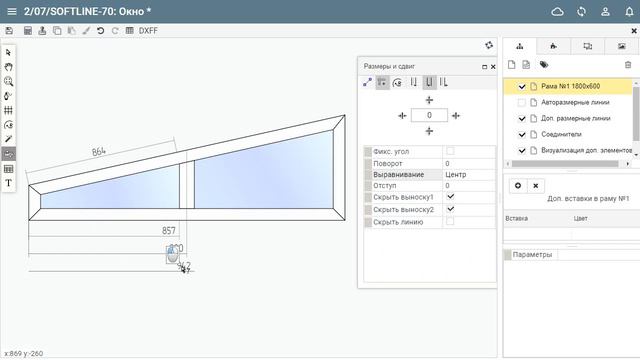Image resolution: width=640 pixels, height=360 pixels.
Task: Open the Выравнивание Центр dropdown
Action: tap(469, 174)
